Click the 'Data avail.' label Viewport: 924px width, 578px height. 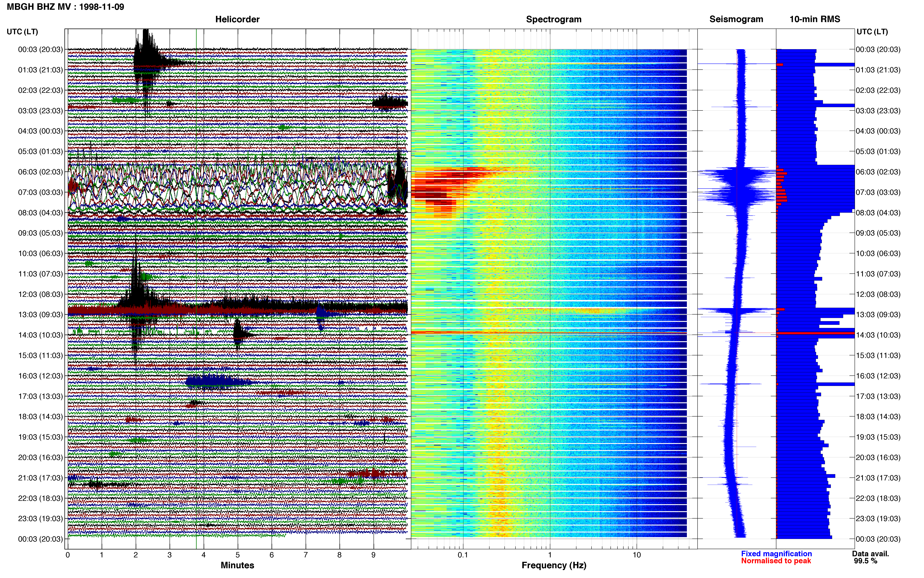[x=870, y=554]
